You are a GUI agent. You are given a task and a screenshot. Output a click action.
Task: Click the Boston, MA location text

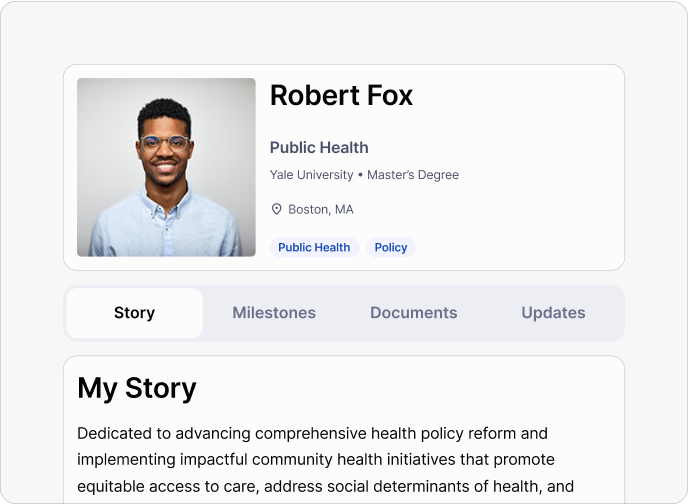[321, 209]
